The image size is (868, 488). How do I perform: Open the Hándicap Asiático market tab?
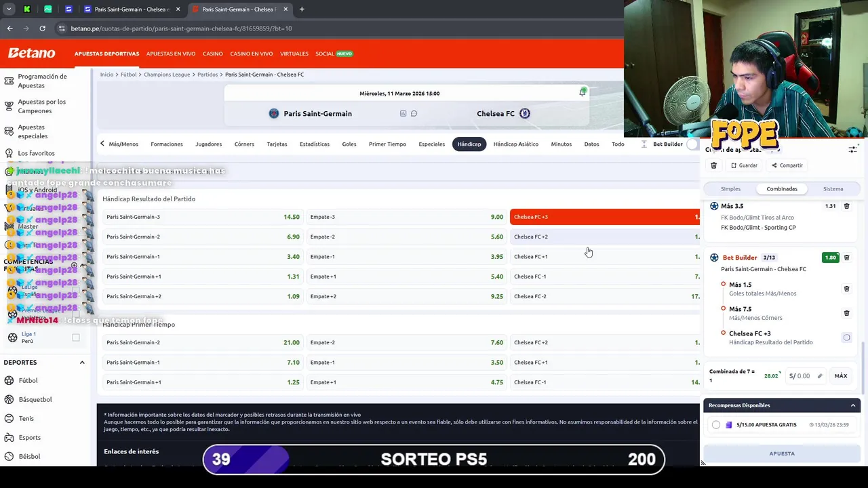point(516,144)
